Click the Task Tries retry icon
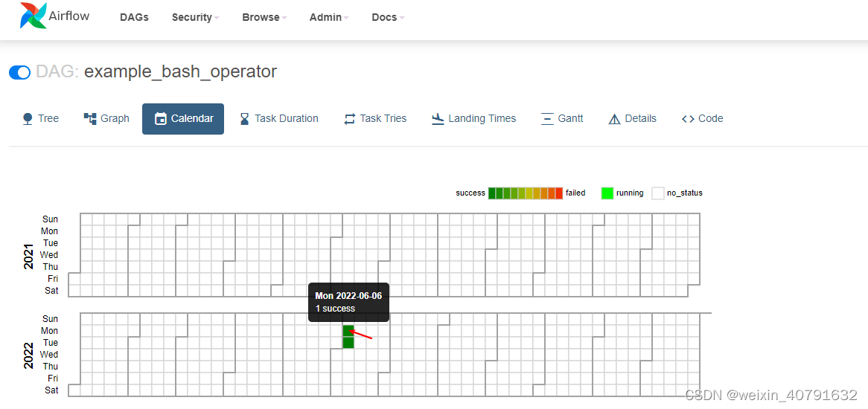868x409 pixels. click(x=349, y=119)
